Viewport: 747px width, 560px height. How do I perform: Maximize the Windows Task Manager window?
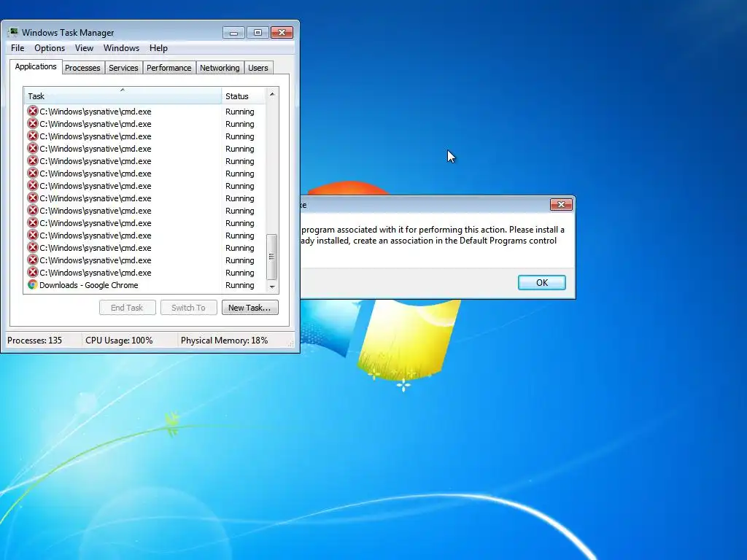258,32
